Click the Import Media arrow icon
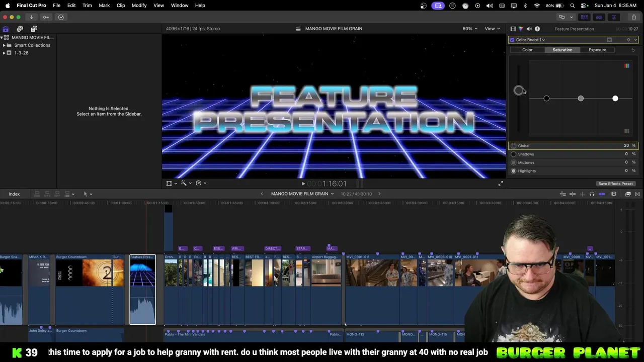Viewport: 644px width, 362px height. click(31, 17)
